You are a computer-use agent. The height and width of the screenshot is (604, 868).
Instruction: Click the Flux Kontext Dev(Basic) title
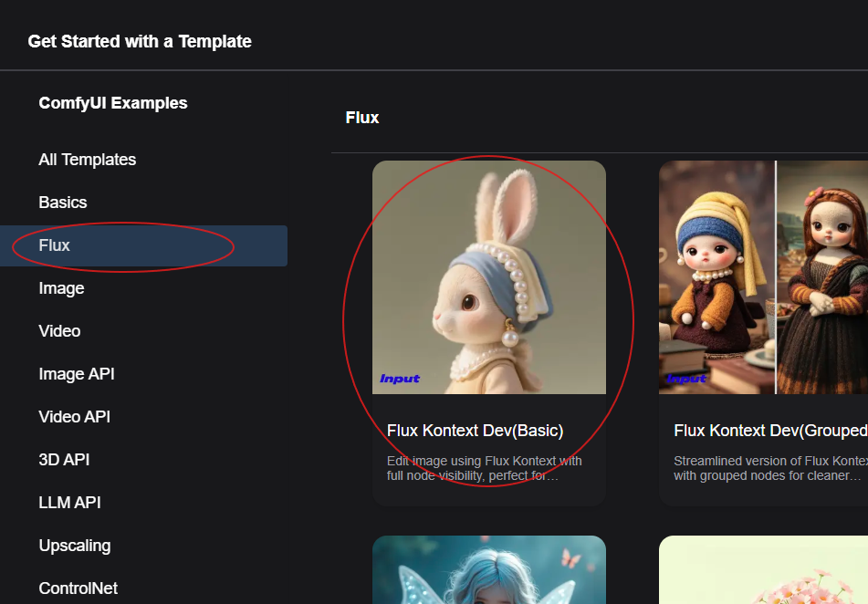(x=475, y=431)
